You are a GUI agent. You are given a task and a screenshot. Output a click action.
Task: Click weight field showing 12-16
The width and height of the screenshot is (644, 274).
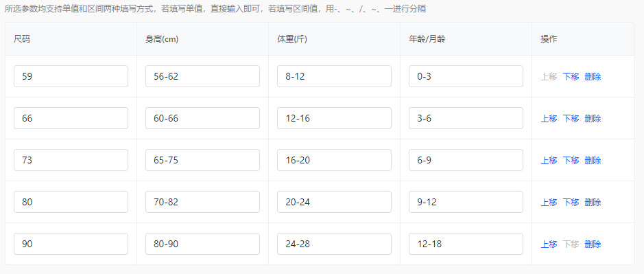pos(334,119)
